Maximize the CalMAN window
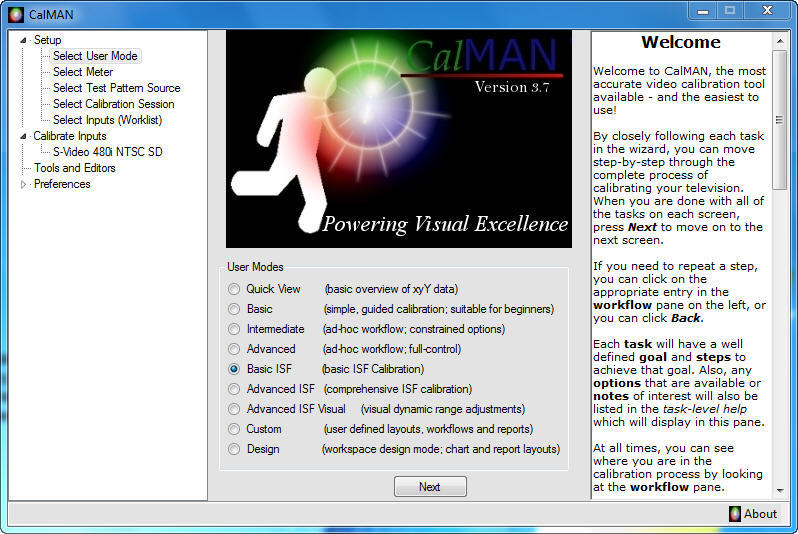 [x=730, y=11]
